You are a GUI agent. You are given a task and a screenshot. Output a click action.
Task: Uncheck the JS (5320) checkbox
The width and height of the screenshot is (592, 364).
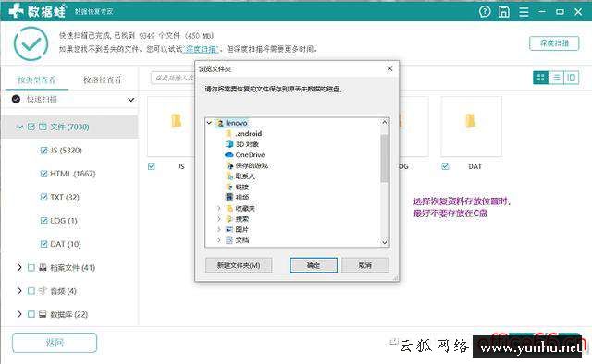[43, 150]
